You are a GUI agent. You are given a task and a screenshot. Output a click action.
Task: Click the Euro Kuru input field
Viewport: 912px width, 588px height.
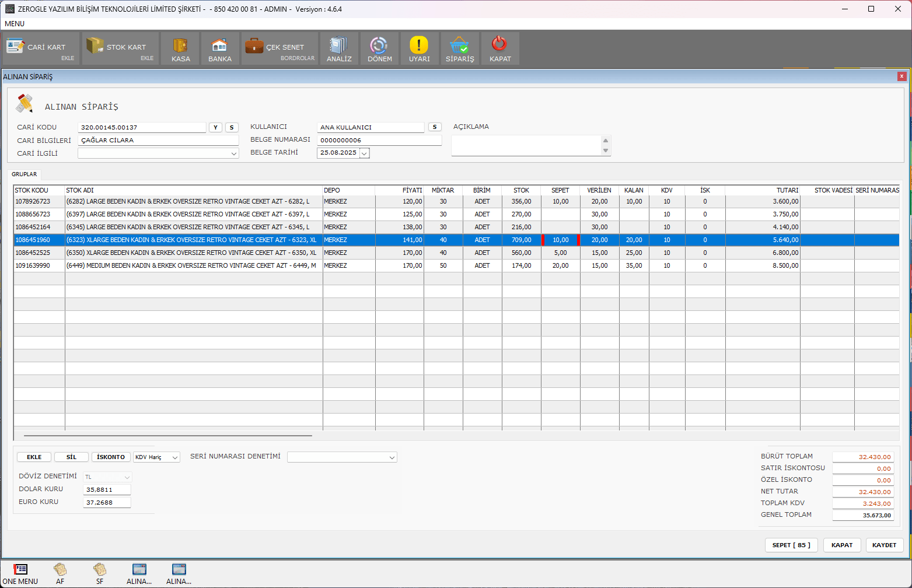pos(107,502)
